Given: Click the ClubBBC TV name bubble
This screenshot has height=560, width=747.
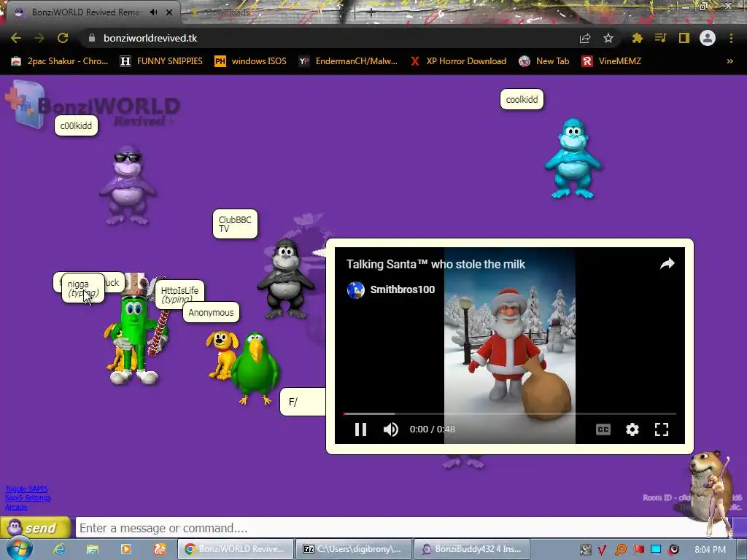Looking at the screenshot, I should (235, 224).
